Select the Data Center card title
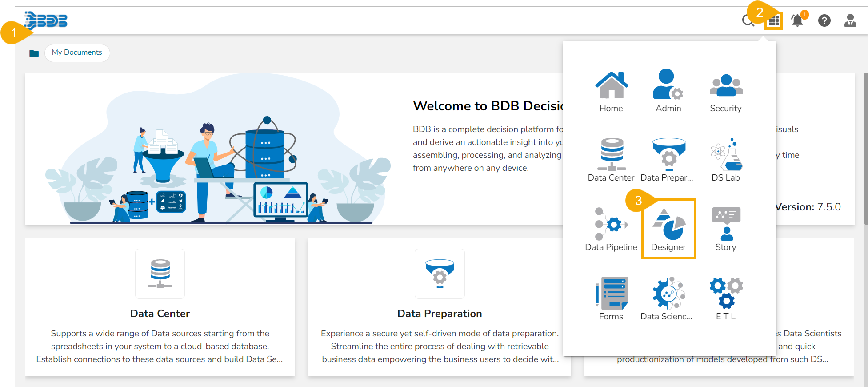 click(160, 314)
